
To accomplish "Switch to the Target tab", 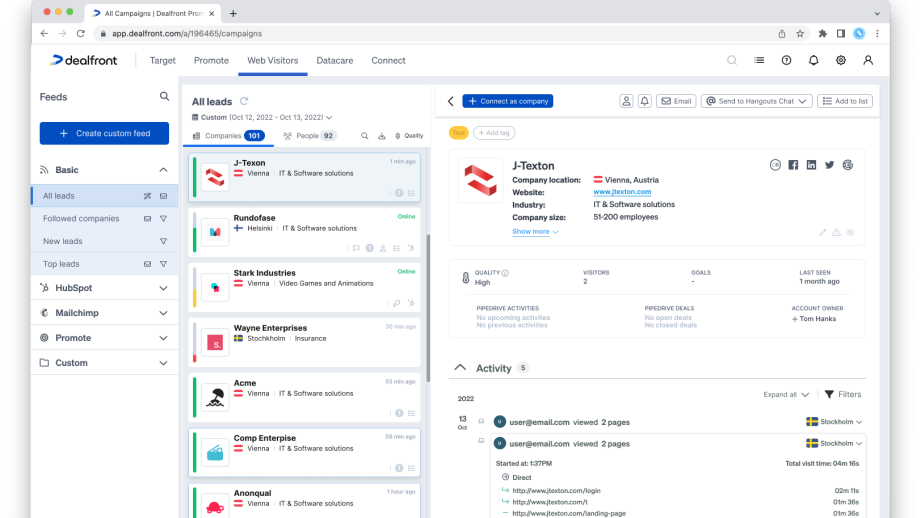I will [163, 60].
